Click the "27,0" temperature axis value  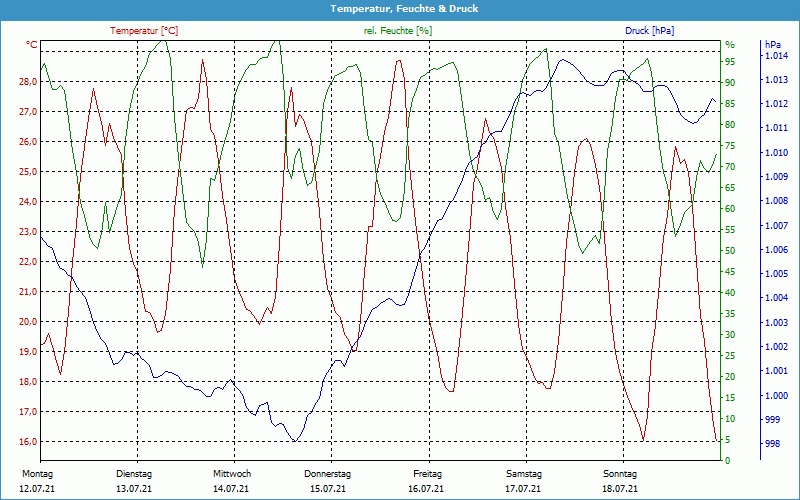29,112
